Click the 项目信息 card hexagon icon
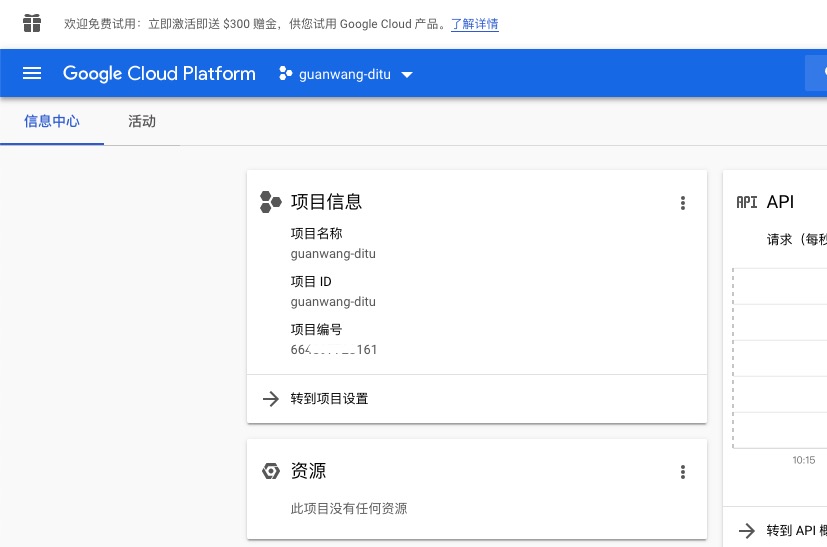827x547 pixels. click(x=271, y=202)
